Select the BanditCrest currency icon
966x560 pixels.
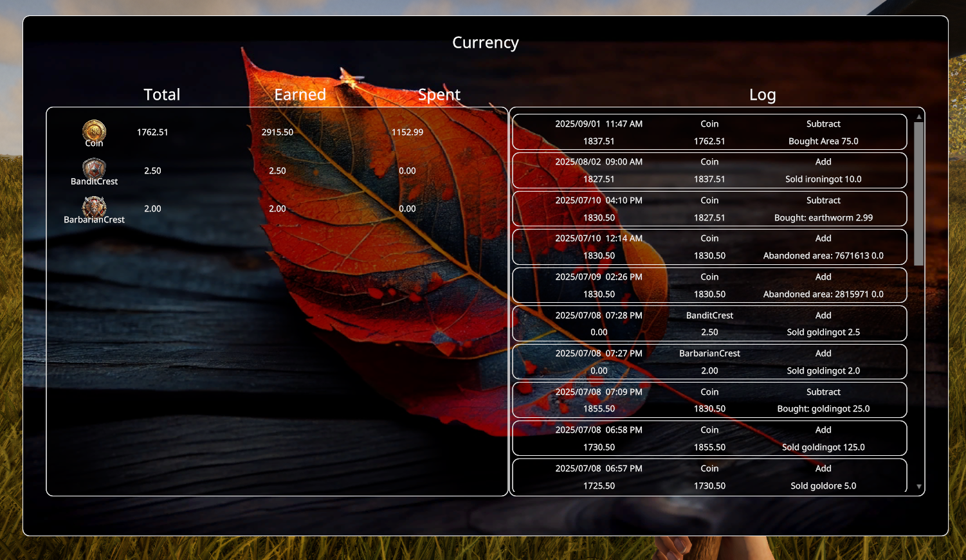pyautogui.click(x=94, y=169)
